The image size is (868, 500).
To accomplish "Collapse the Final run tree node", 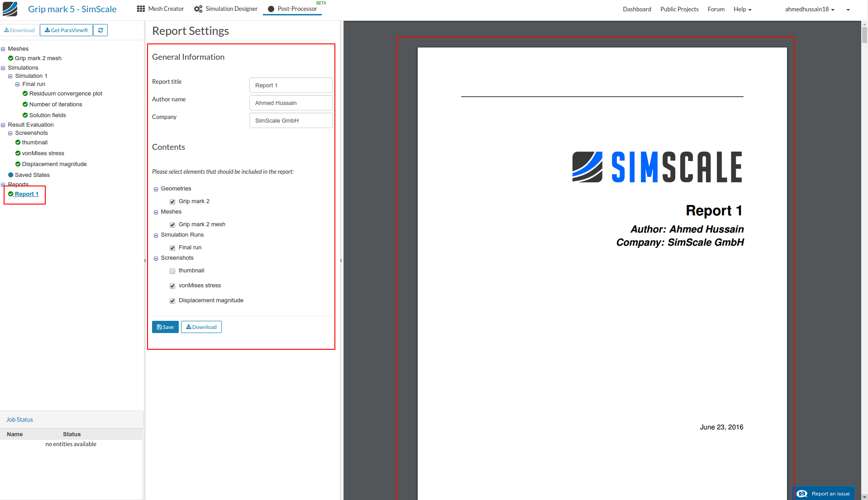I will [18, 84].
